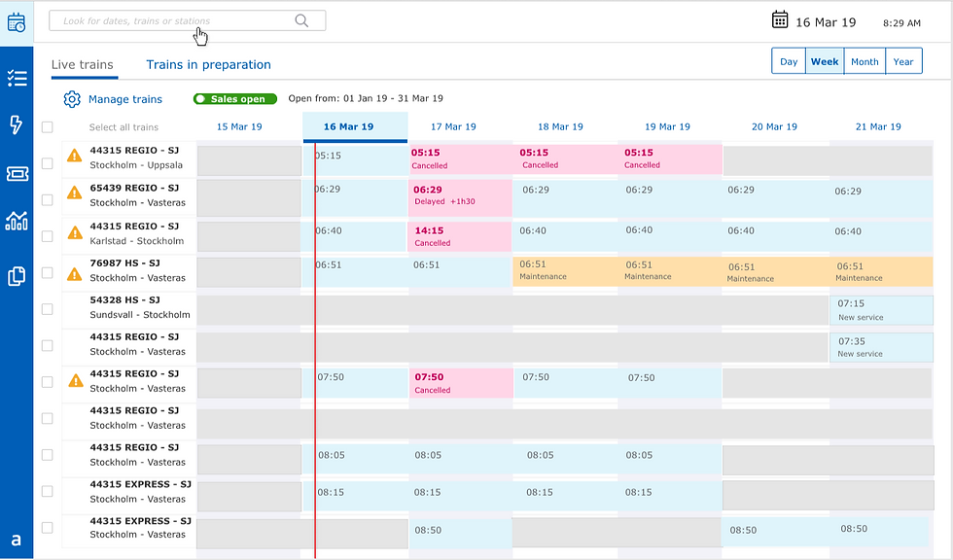The width and height of the screenshot is (953, 560).
Task: Click the current time red marker line
Action: tap(315, 349)
